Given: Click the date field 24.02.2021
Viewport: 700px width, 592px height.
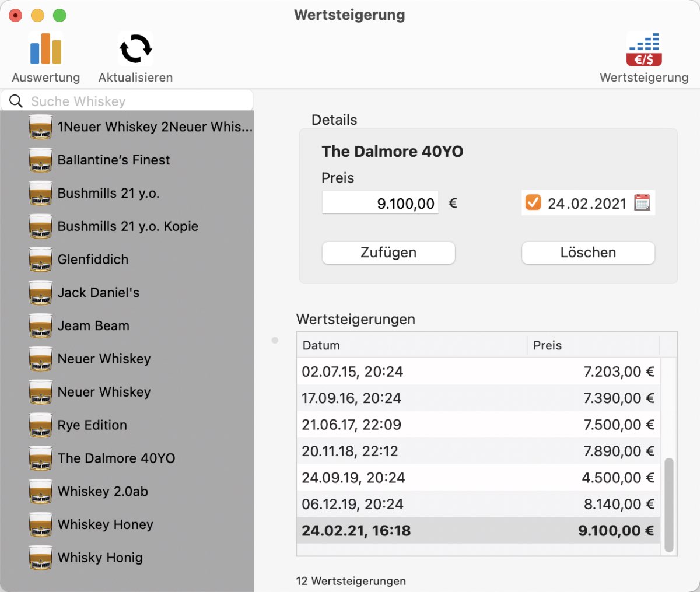Looking at the screenshot, I should pos(587,203).
